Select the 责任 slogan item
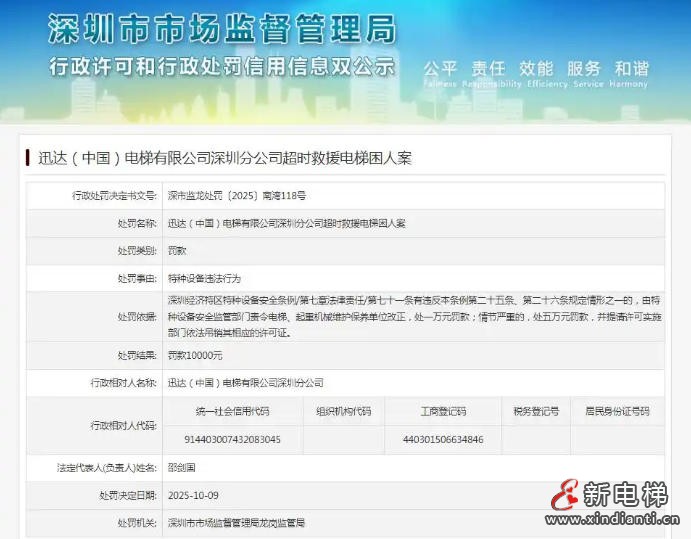 (x=488, y=68)
